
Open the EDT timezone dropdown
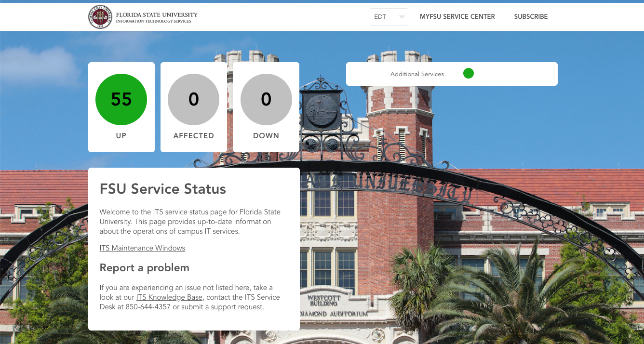point(389,16)
